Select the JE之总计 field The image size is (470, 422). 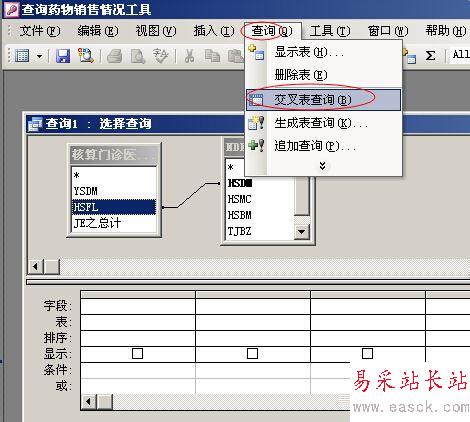click(x=114, y=223)
